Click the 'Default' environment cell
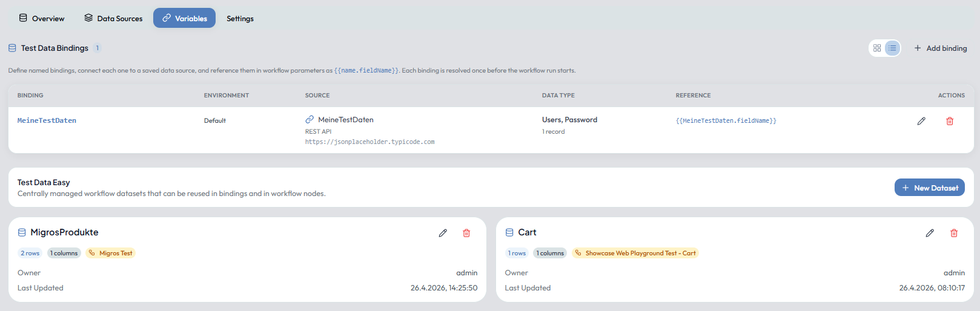The image size is (980, 311). coord(215,120)
